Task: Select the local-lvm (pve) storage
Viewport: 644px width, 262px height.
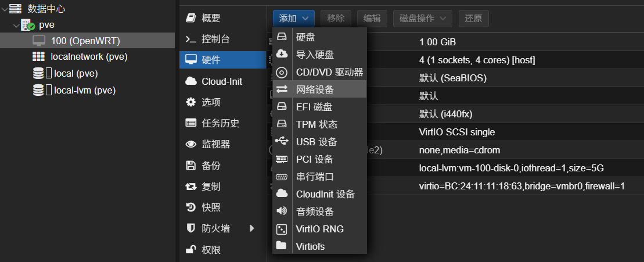Action: 84,90
